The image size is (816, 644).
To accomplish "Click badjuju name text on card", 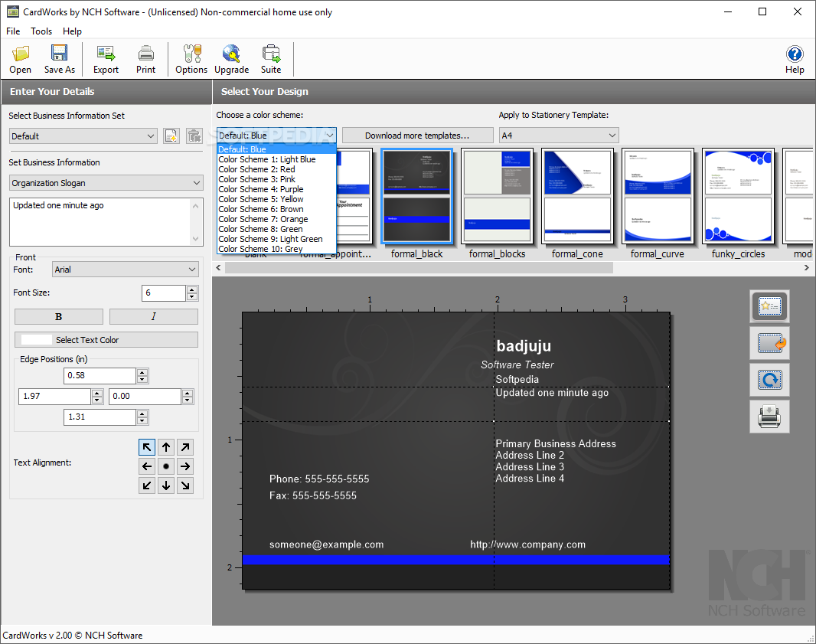I will click(x=524, y=345).
